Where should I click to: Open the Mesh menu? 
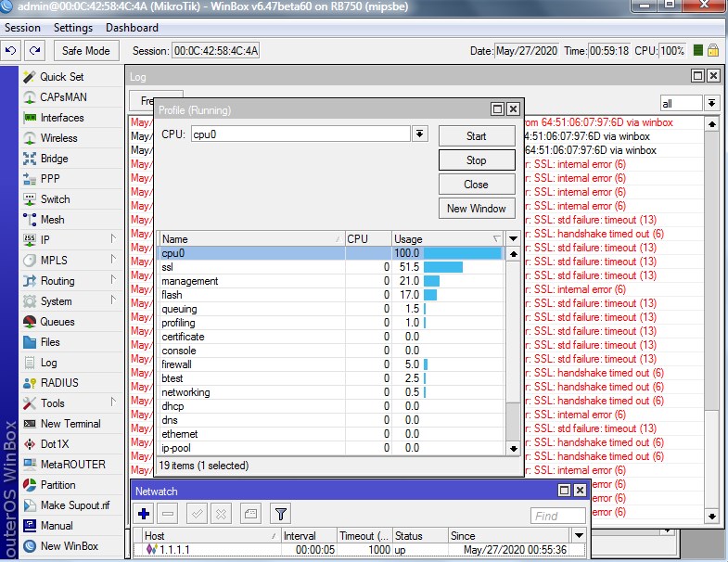[52, 220]
